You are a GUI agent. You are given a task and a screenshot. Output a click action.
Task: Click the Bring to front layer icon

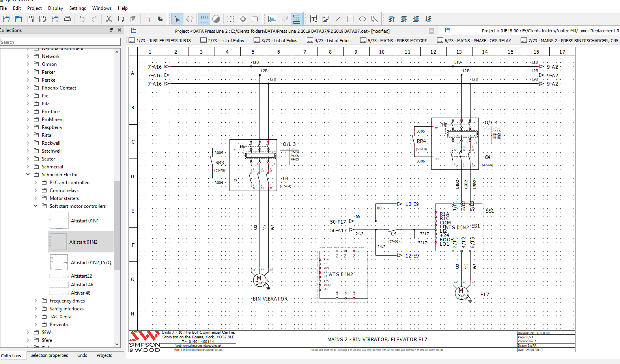(392, 19)
